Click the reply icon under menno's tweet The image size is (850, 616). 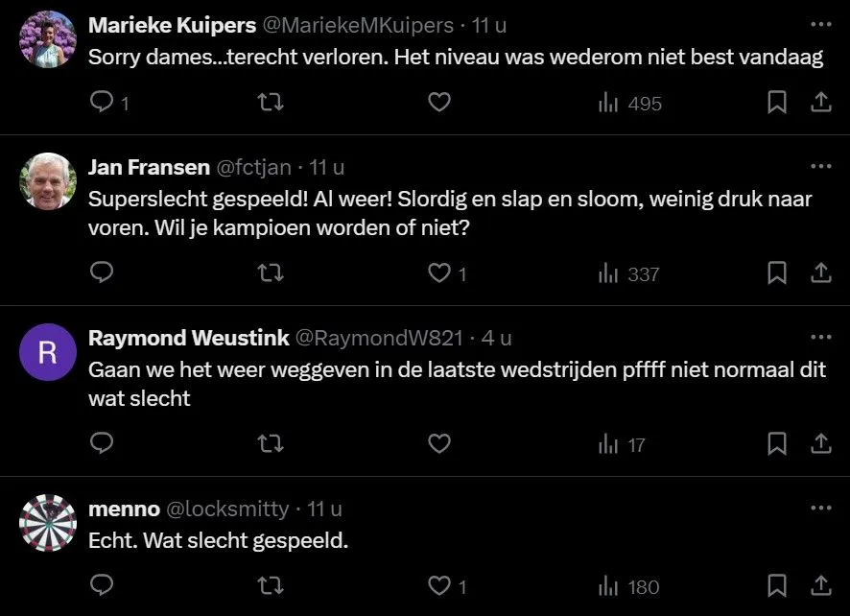click(x=102, y=585)
